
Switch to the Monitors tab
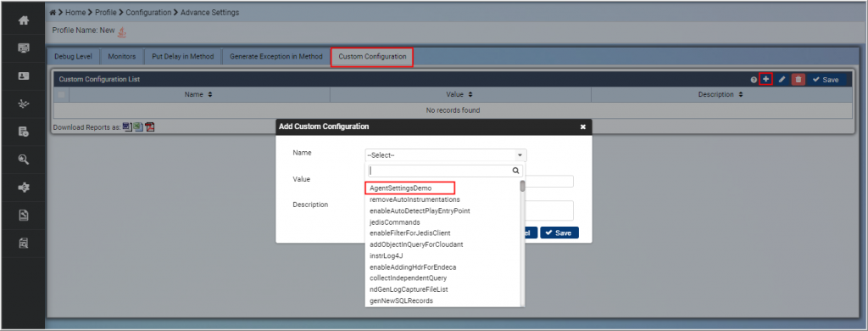tap(122, 57)
